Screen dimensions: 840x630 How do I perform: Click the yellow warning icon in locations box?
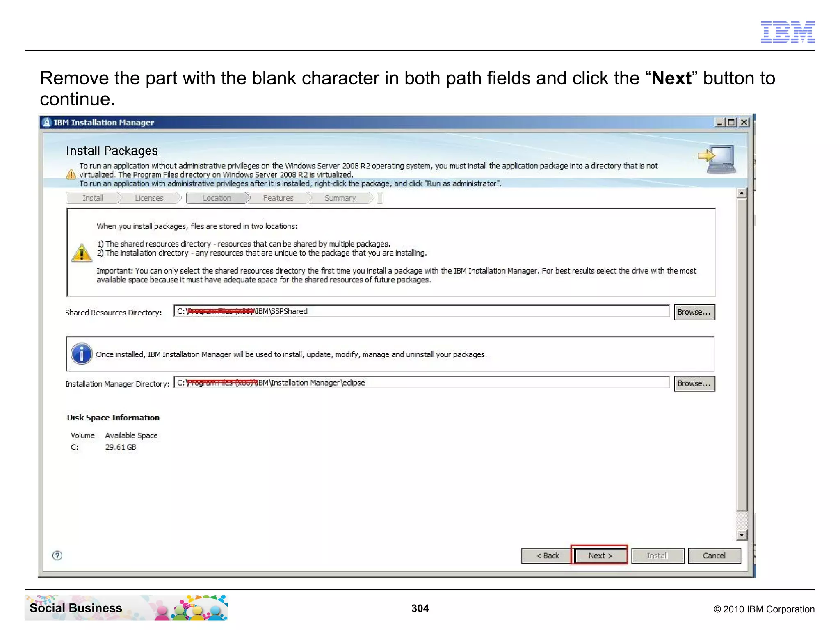pos(82,253)
